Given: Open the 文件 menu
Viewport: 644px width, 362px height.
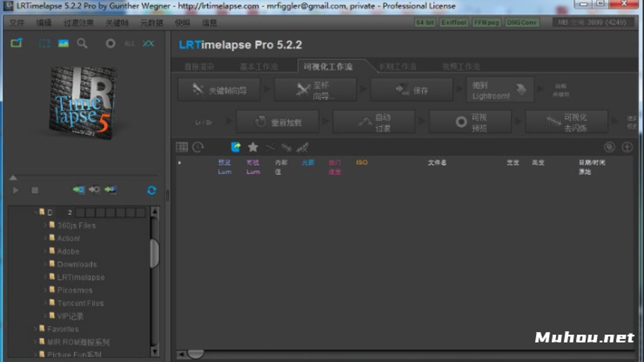Looking at the screenshot, I should point(17,23).
